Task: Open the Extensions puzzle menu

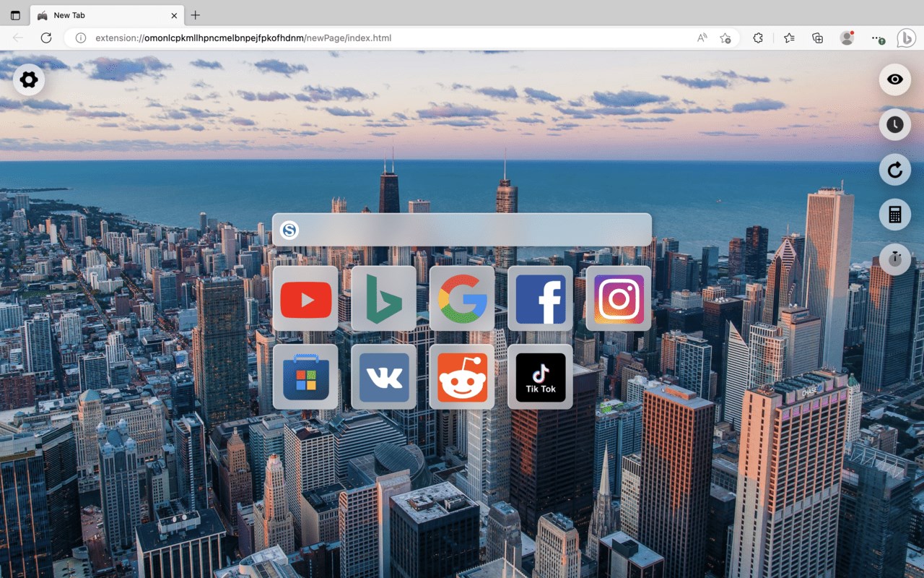Action: click(757, 38)
